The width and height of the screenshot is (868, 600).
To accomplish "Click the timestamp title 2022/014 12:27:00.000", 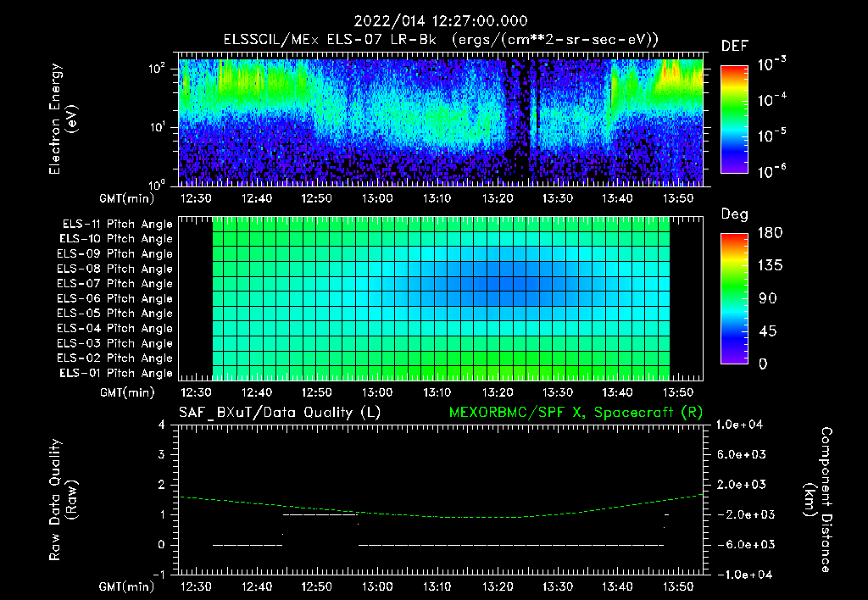I will 441,21.
